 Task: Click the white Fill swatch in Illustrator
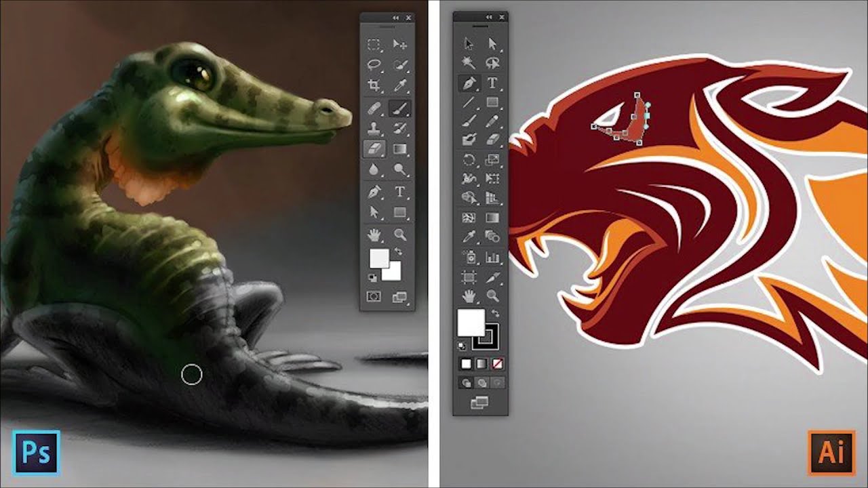point(471,322)
